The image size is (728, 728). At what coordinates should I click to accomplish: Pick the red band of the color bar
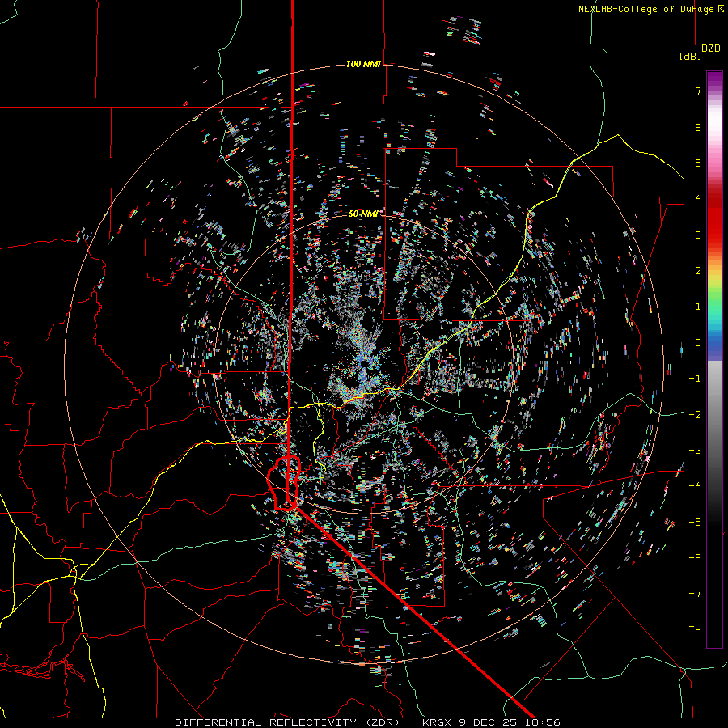[714, 218]
